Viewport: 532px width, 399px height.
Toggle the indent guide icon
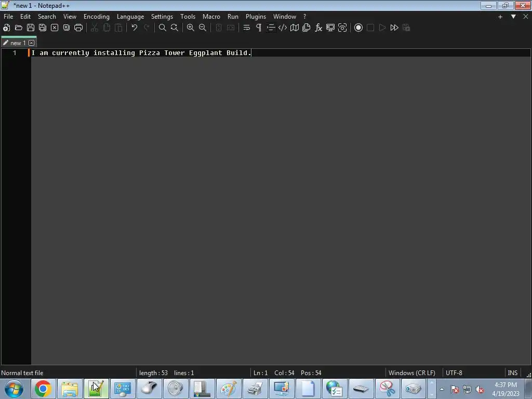click(x=271, y=28)
